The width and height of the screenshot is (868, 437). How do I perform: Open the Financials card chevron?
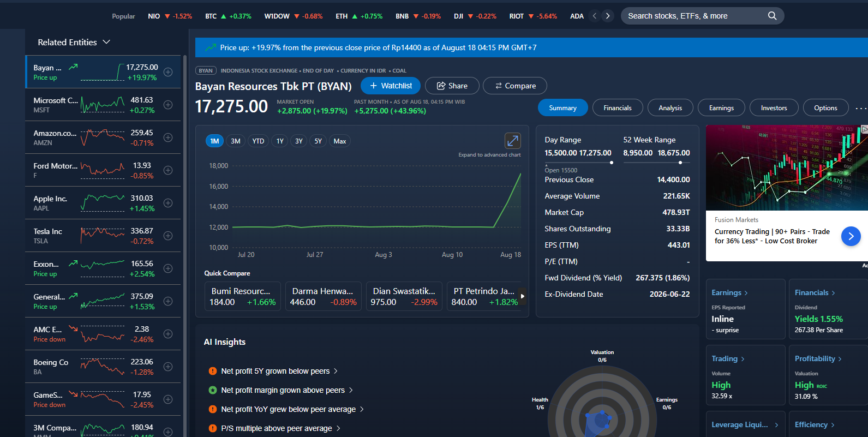point(833,293)
